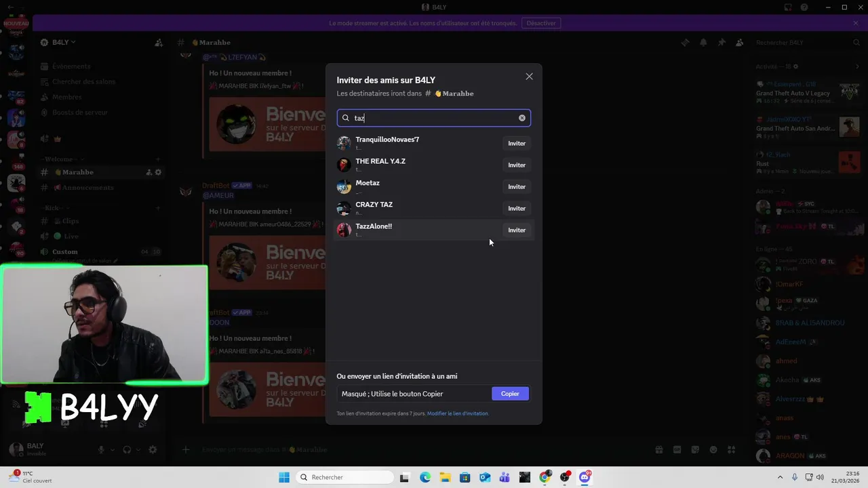Invite Moetaz

click(517, 186)
